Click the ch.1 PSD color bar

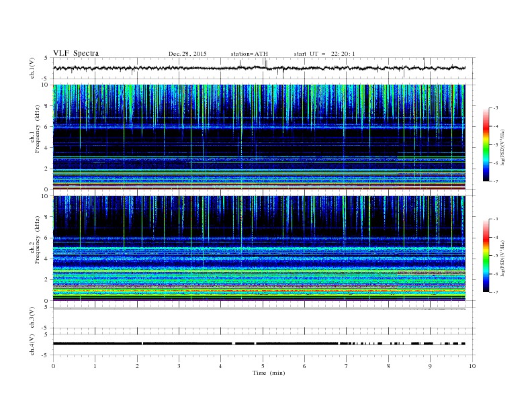[486, 144]
